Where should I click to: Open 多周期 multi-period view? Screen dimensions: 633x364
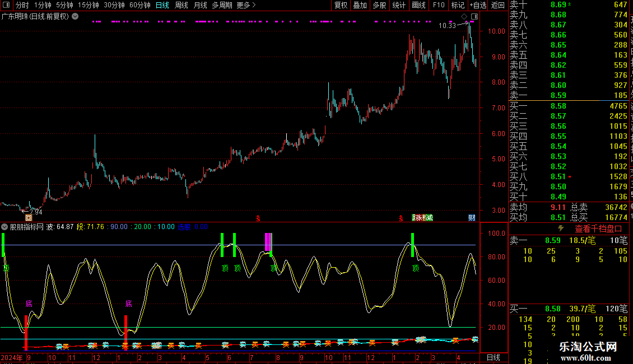pos(222,5)
